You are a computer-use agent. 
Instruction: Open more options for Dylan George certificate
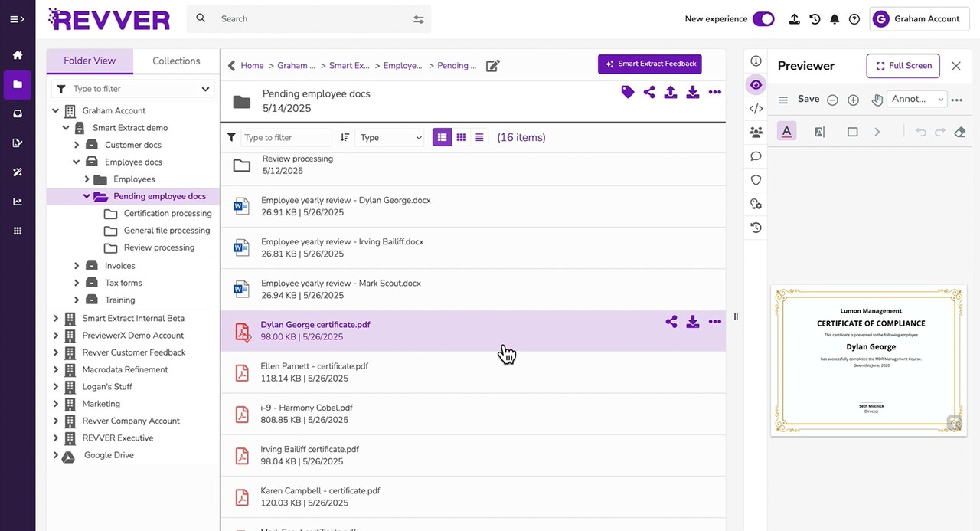tap(715, 322)
